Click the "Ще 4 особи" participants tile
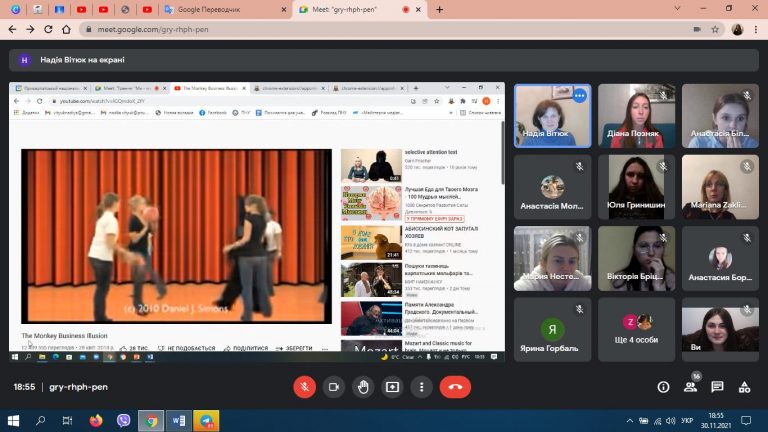Viewport: 768px width, 432px height. point(637,330)
